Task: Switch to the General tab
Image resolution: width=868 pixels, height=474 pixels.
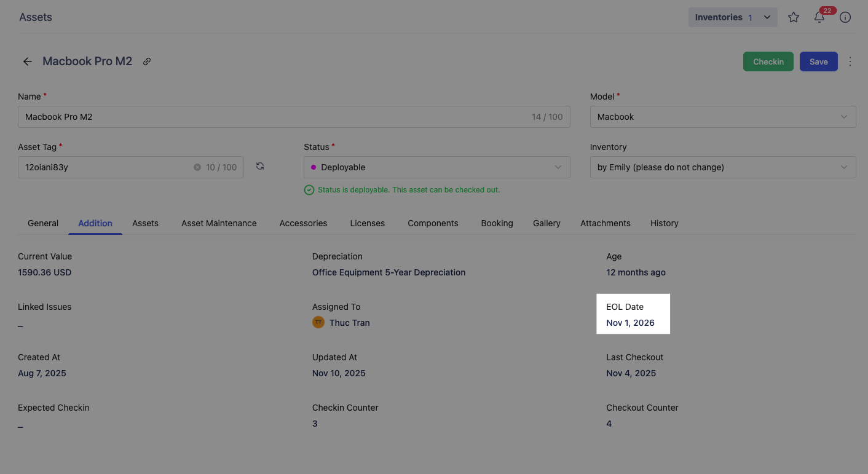Action: point(43,223)
